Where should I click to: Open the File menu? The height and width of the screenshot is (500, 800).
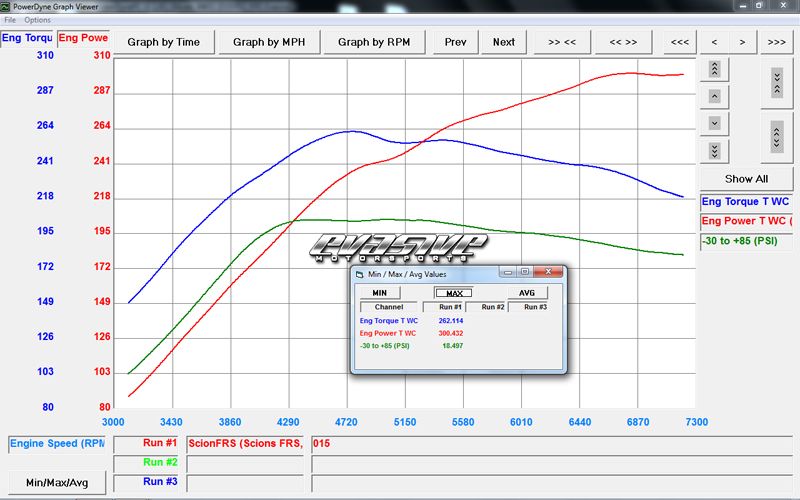tap(10, 20)
